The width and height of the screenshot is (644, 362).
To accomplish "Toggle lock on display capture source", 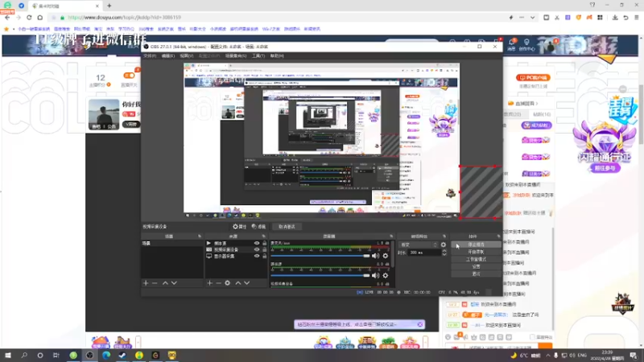I will pyautogui.click(x=264, y=256).
